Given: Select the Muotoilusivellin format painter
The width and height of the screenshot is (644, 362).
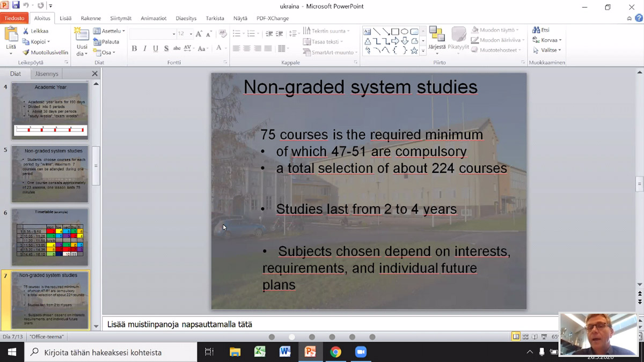Looking at the screenshot, I should [x=45, y=53].
